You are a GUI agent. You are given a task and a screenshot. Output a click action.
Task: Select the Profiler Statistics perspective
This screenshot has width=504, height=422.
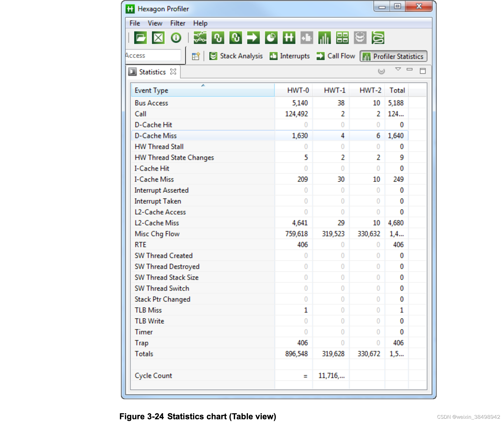pyautogui.click(x=393, y=56)
